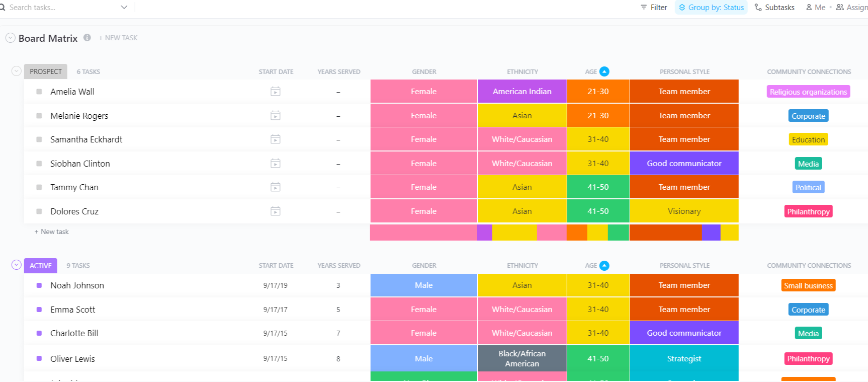Click 9/17/19 start date for Noah Johnson
The width and height of the screenshot is (868, 382).
276,285
